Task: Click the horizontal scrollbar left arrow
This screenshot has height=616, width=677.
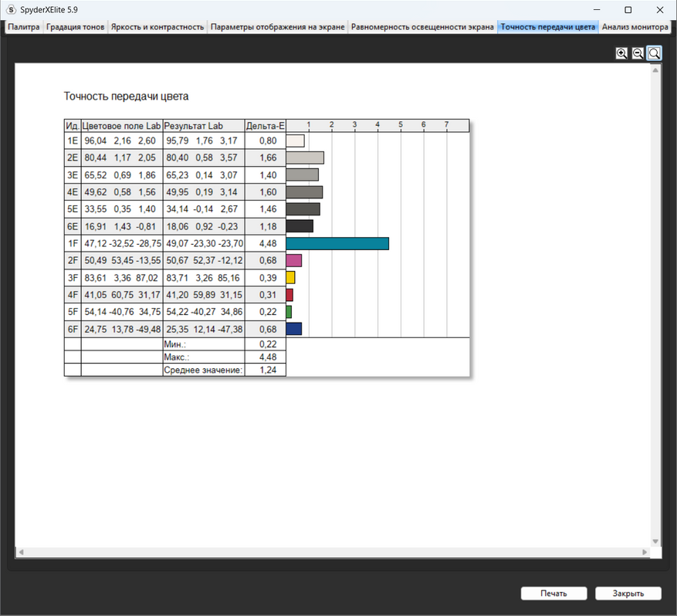Action: 21,553
